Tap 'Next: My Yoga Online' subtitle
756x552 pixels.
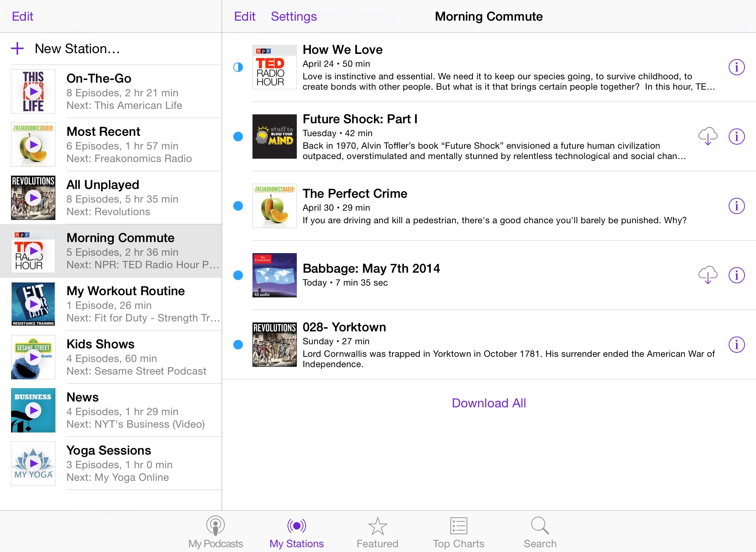[117, 477]
